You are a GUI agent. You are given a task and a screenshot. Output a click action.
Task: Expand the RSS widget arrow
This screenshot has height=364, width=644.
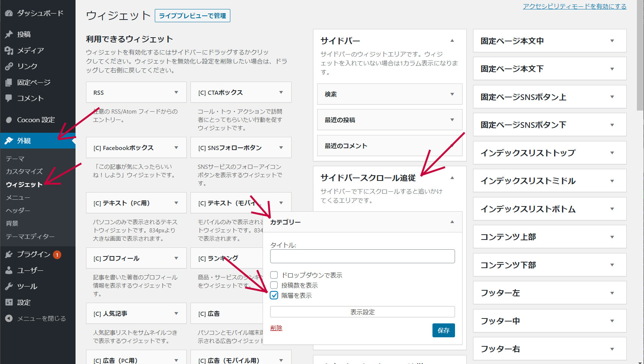176,93
